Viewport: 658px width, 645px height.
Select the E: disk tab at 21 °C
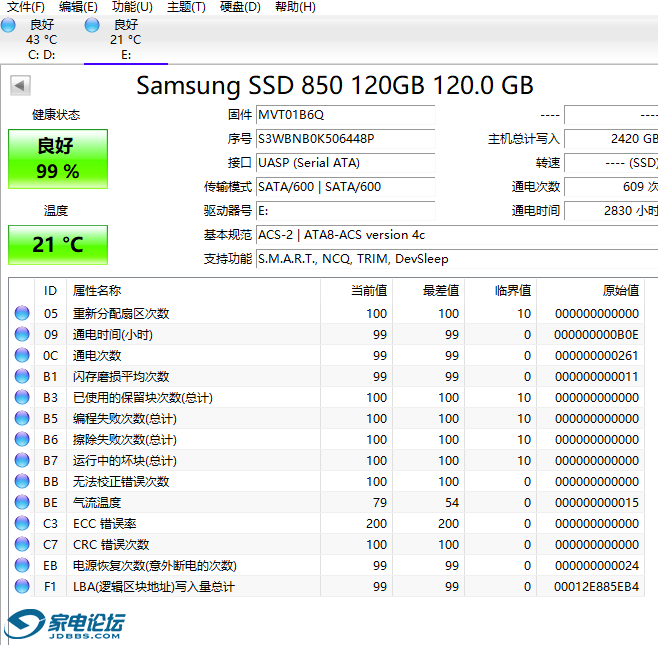tap(126, 40)
